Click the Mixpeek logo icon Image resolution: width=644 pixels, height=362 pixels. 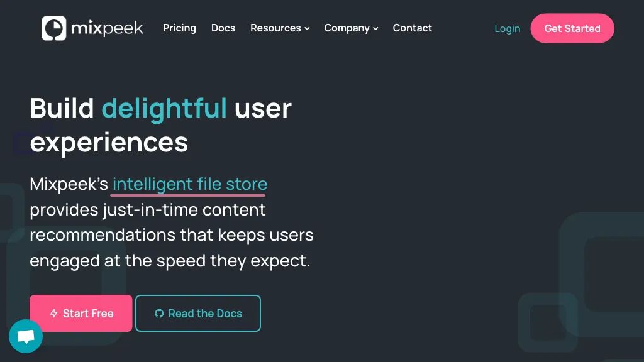click(54, 28)
